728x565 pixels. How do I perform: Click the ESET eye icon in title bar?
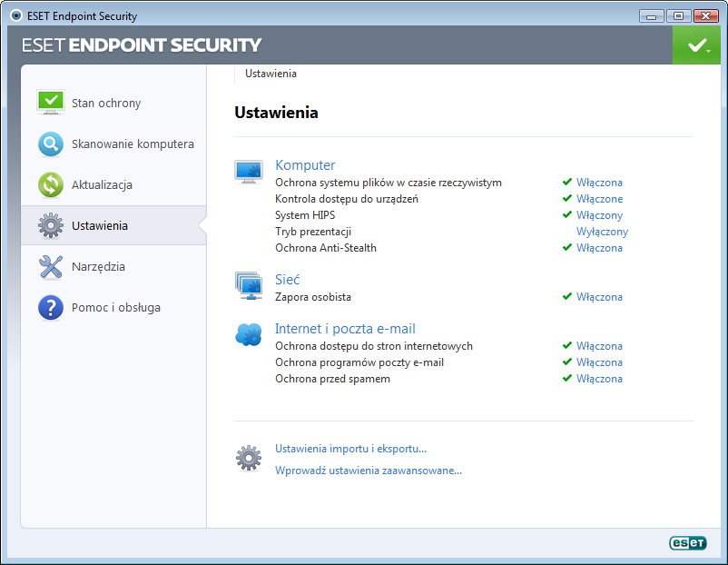[16, 15]
